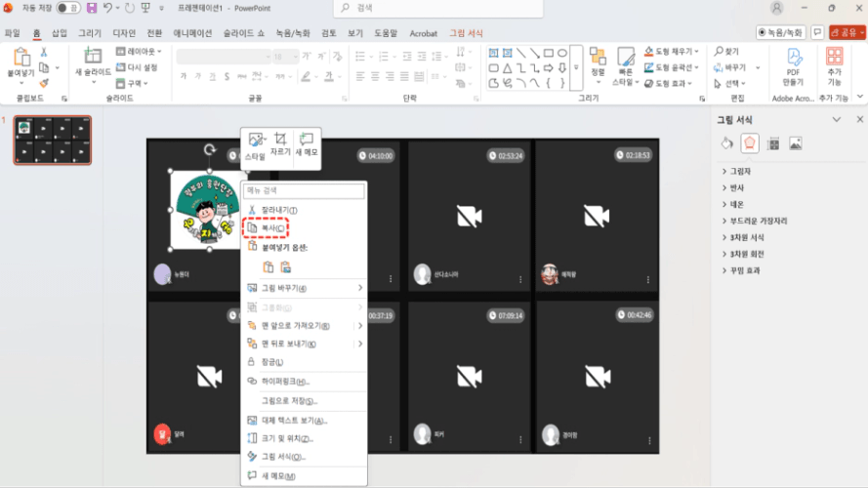This screenshot has width=868, height=488.
Task: Choose 그림 서식 at bottom of context menu
Action: coord(304,457)
